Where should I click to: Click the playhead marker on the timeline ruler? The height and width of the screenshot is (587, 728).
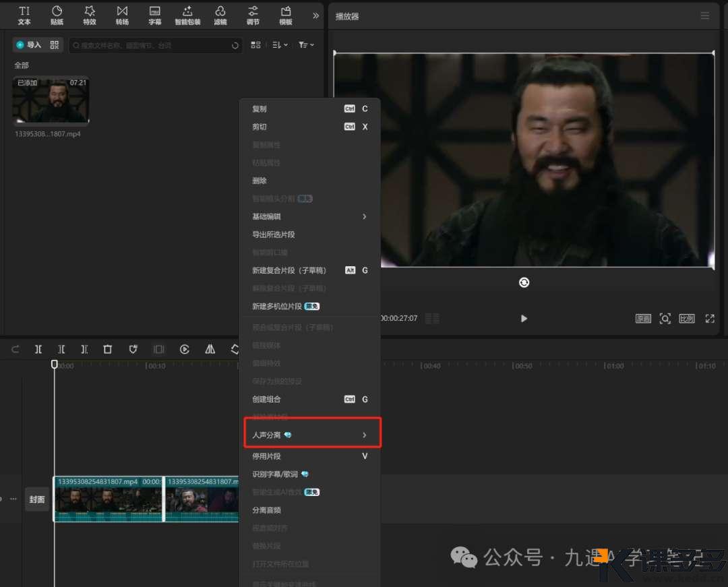coord(55,365)
